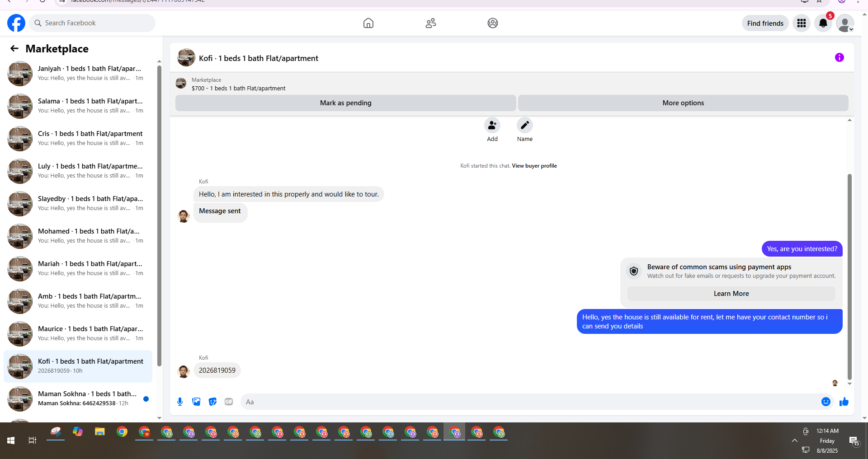Focus the Search Facebook box

[x=92, y=23]
